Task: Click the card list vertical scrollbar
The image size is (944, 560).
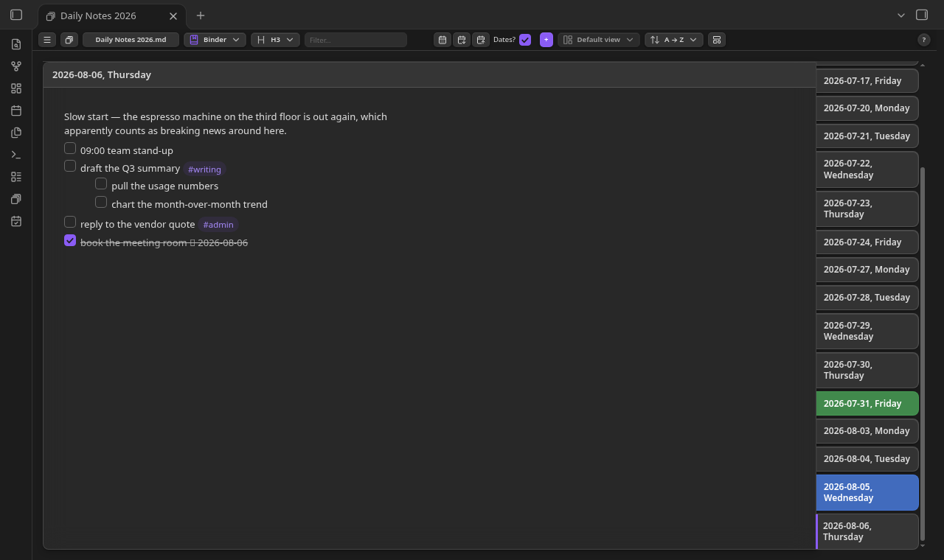Action: tap(923, 353)
